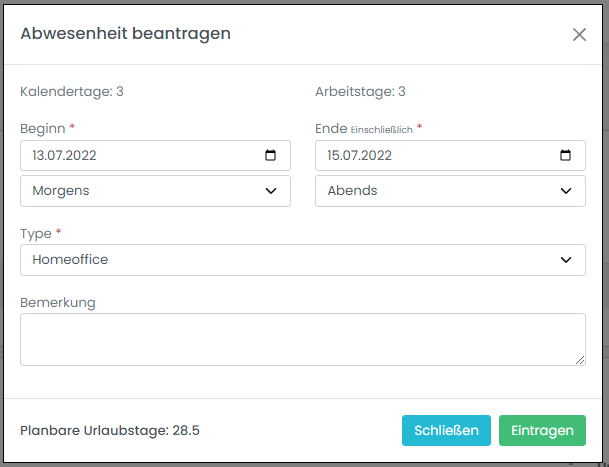Viewport: 609px width, 467px height.
Task: Select the year 2022 in Ende date
Action: pyautogui.click(x=376, y=155)
